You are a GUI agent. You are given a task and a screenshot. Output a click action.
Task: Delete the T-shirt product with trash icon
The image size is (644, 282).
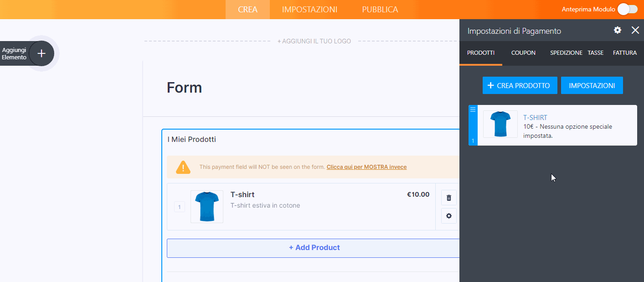pyautogui.click(x=449, y=198)
